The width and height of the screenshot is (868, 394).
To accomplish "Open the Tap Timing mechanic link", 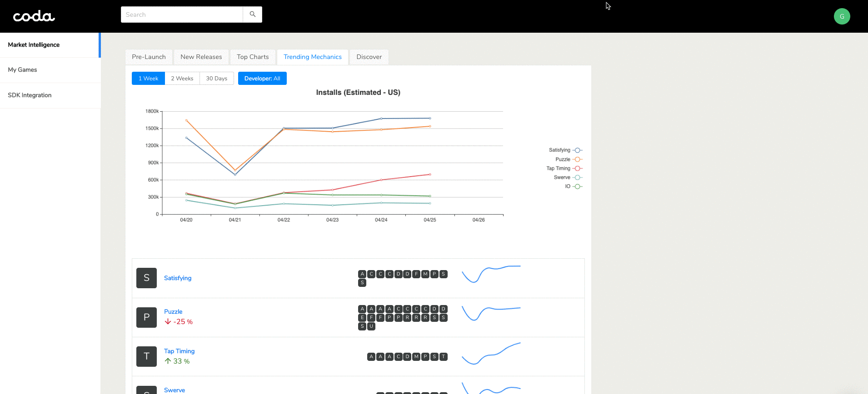I will pos(179,351).
